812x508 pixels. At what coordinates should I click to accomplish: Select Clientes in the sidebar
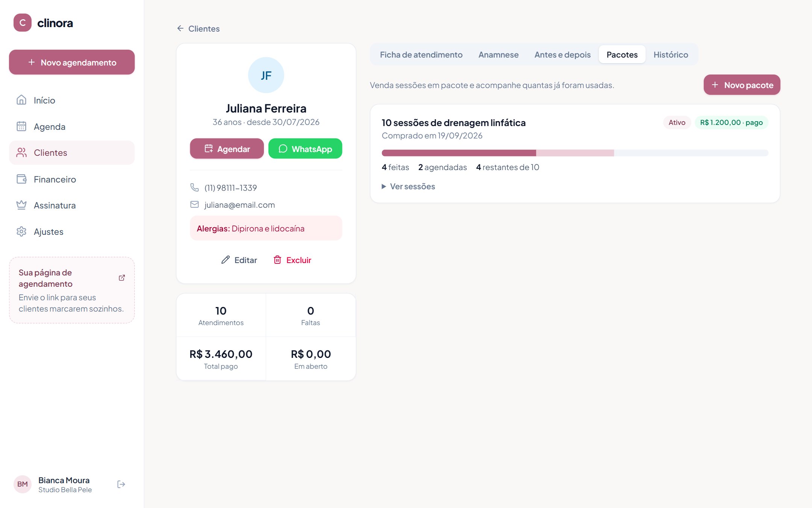pos(72,153)
